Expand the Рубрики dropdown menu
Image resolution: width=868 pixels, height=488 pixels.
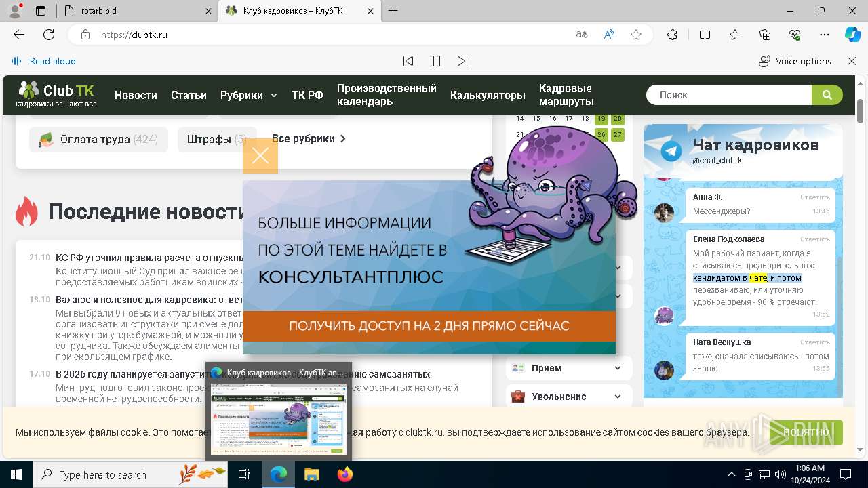tap(249, 95)
